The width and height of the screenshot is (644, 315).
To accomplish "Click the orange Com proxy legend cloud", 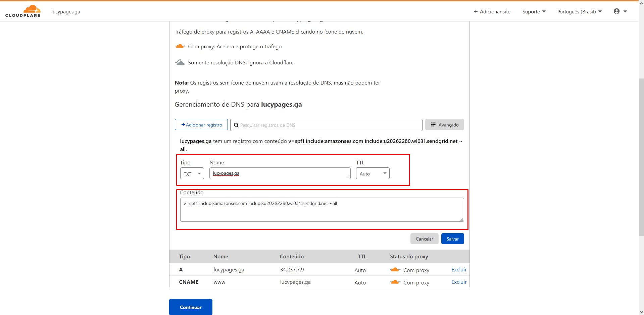I will pyautogui.click(x=180, y=46).
